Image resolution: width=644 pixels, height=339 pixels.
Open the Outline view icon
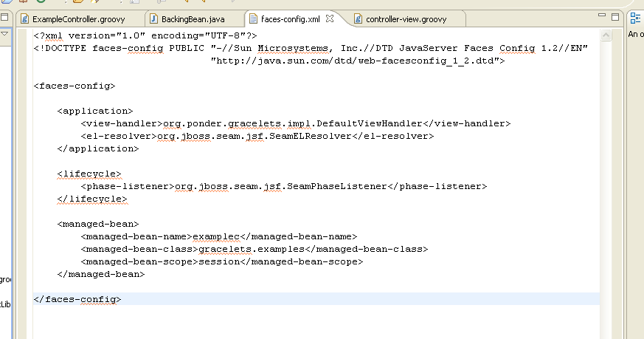point(634,18)
